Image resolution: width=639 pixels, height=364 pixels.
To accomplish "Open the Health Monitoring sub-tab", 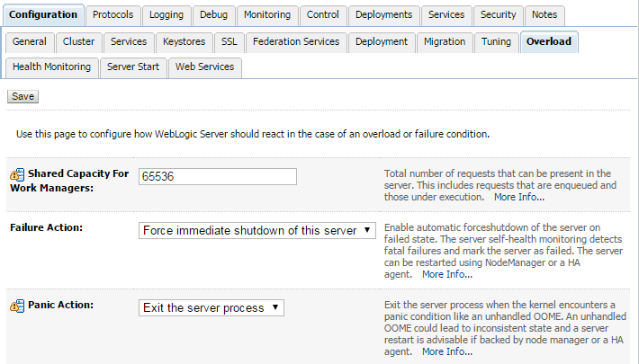I will (51, 67).
